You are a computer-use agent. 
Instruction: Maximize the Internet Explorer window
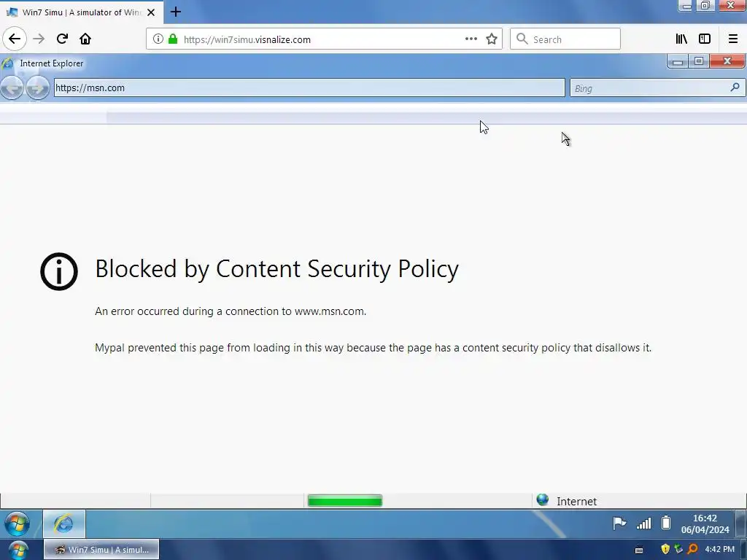[698, 61]
